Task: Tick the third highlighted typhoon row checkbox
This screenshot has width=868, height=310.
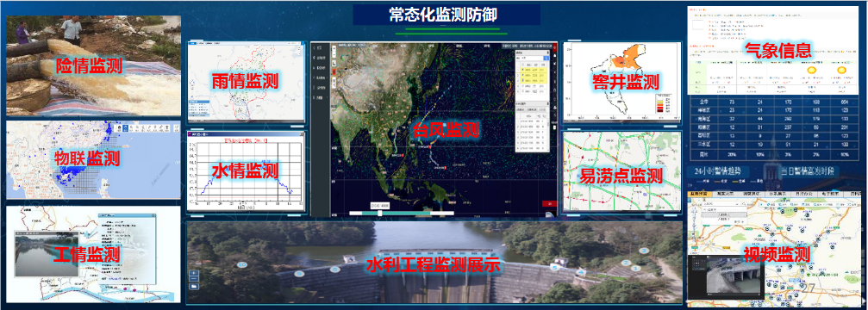Action: pos(522,81)
